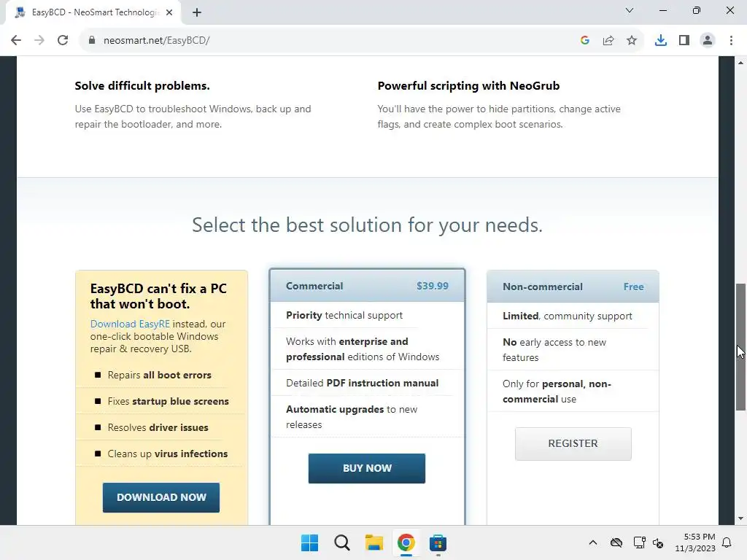Viewport: 747px width, 560px height.
Task: Click 'Select the best solution' heading
Action: (x=367, y=225)
